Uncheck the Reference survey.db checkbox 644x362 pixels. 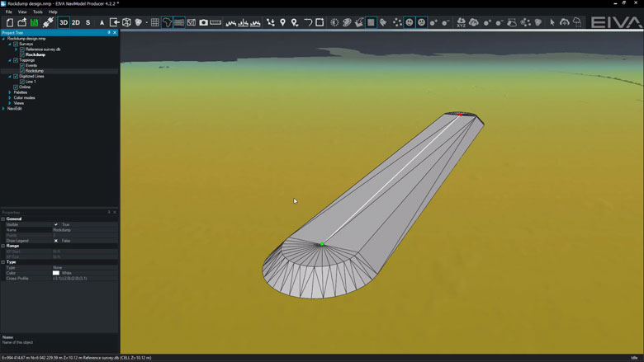point(21,49)
